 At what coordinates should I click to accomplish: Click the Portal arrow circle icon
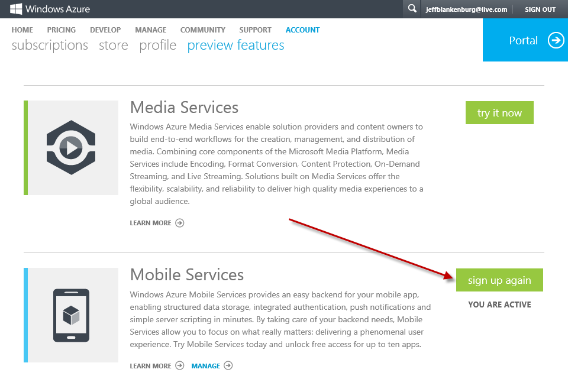[556, 40]
